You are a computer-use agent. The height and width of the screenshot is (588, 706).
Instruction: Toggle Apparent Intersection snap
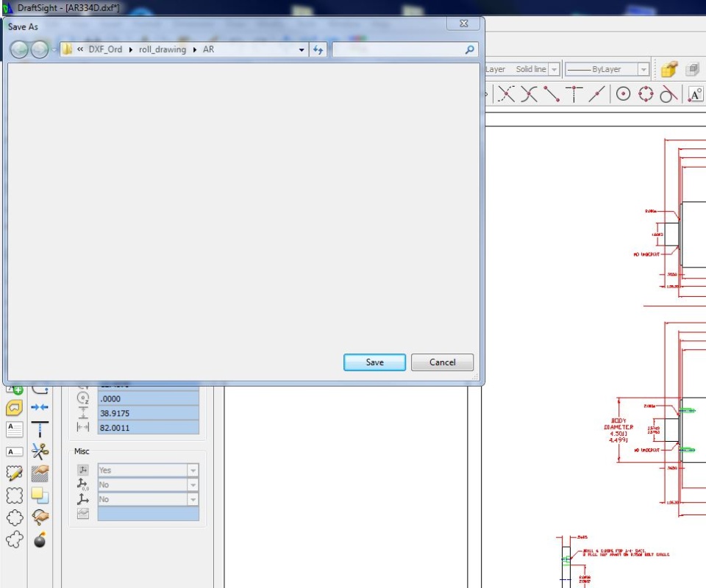click(506, 94)
